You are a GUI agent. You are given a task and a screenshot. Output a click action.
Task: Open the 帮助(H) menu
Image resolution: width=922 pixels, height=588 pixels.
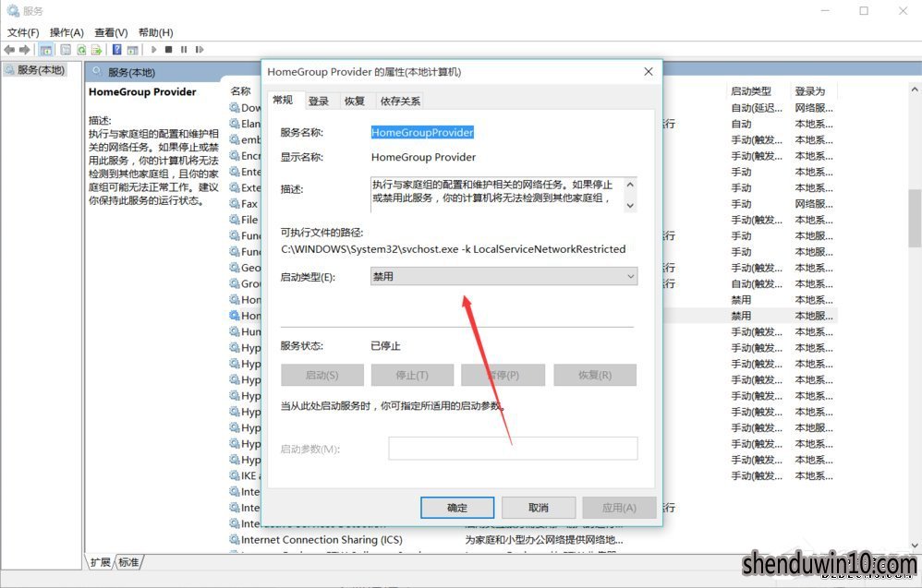[156, 32]
